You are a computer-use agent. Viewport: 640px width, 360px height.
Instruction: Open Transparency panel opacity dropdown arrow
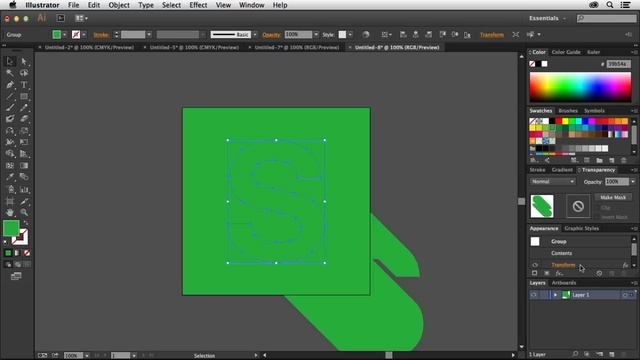tap(633, 182)
